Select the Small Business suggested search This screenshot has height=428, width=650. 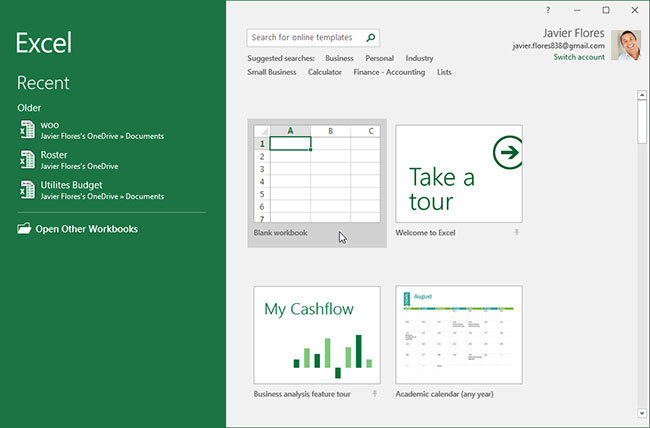pyautogui.click(x=272, y=72)
